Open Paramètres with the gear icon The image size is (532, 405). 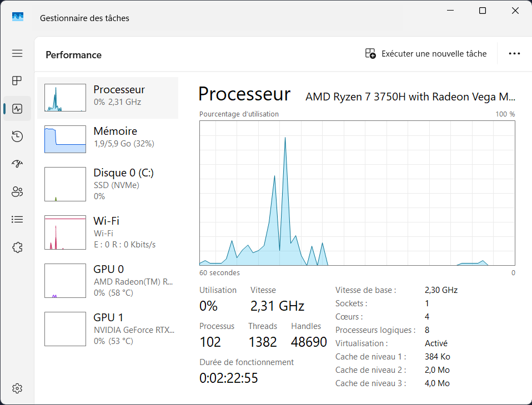(17, 388)
